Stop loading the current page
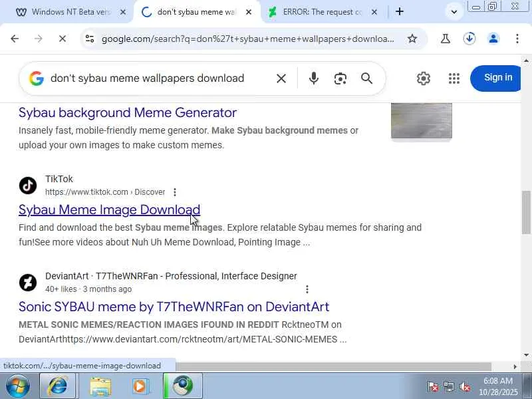The image size is (532, 399). coord(63,39)
